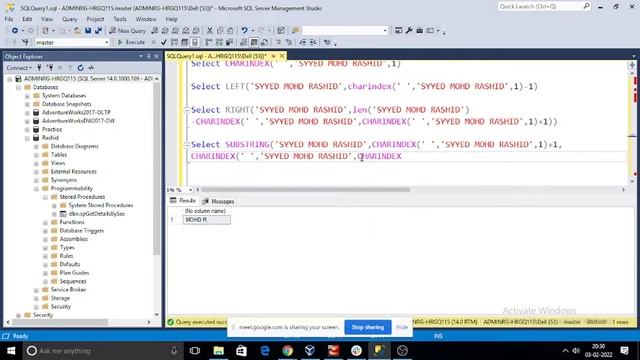Select the AdventureWorksDW2017-DW database

[x=78, y=121]
